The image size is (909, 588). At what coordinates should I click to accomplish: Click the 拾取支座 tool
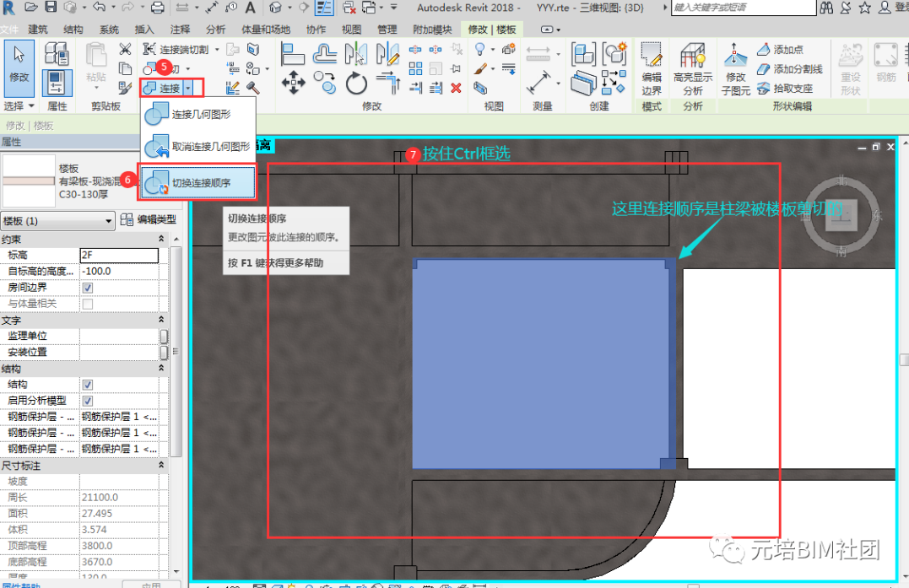(785, 88)
